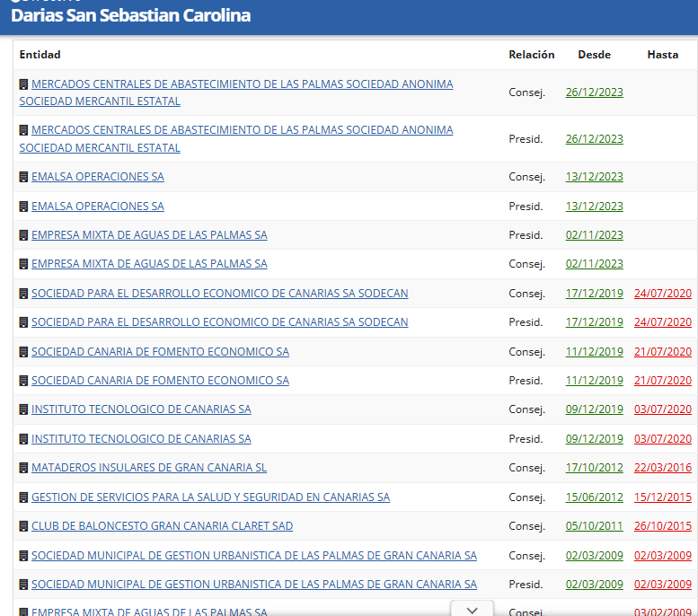Click building icon in Mercados Centrales Presid. row

tap(23, 130)
